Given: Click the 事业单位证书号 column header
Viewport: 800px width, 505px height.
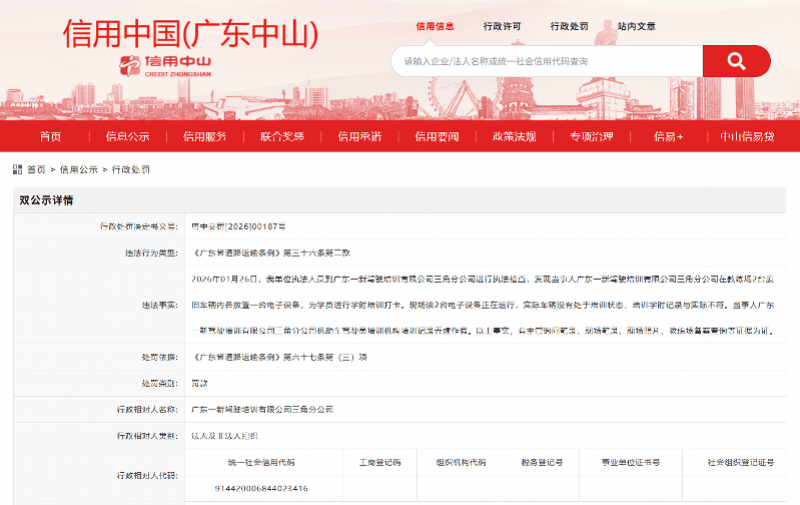Looking at the screenshot, I should coord(631,463).
